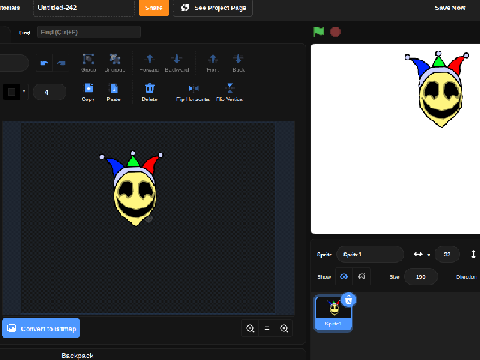
Task: Send selection to Back
Action: pos(238,63)
